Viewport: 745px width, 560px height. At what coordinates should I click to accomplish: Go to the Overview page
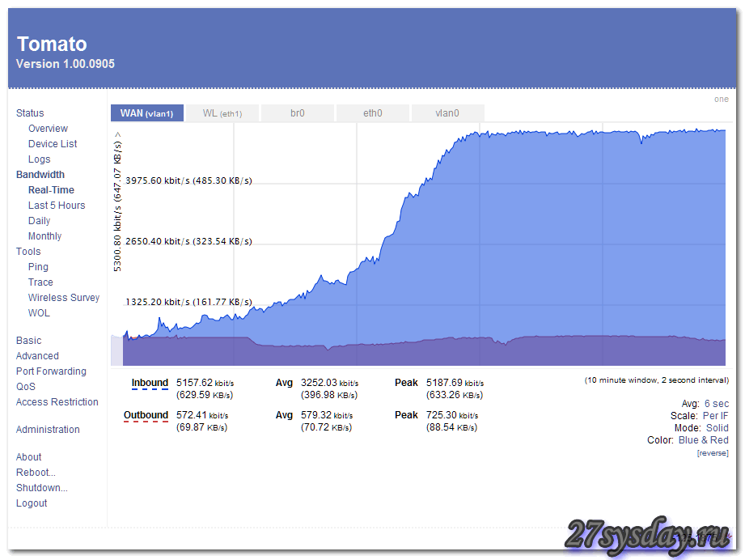click(x=48, y=129)
